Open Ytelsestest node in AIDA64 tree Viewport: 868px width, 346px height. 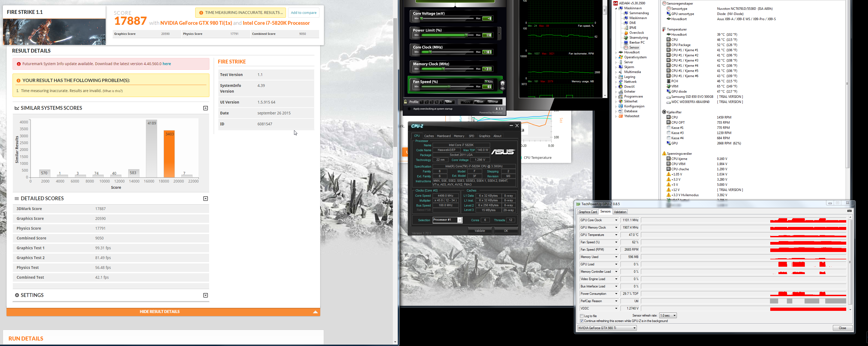click(x=629, y=116)
